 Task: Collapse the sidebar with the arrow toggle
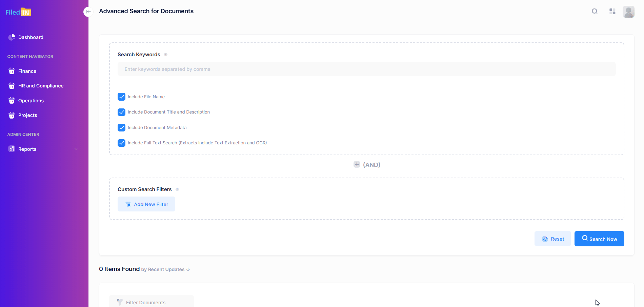[x=88, y=12]
